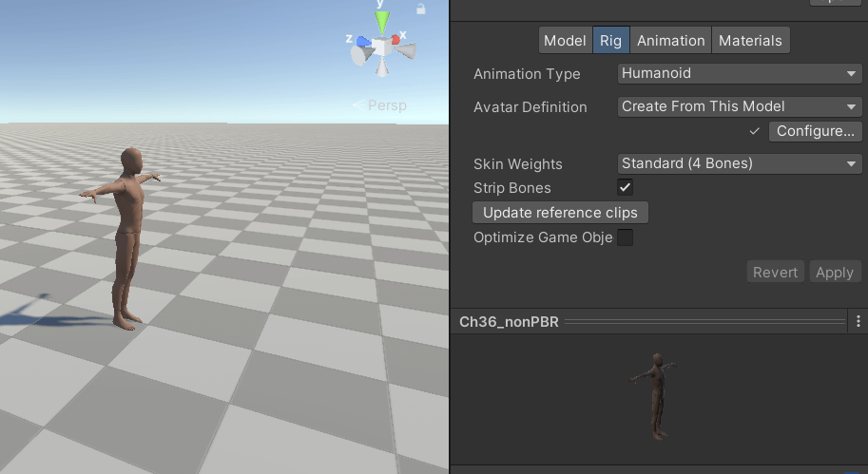Click the Revert button
Screen dimensions: 868x474
(775, 272)
